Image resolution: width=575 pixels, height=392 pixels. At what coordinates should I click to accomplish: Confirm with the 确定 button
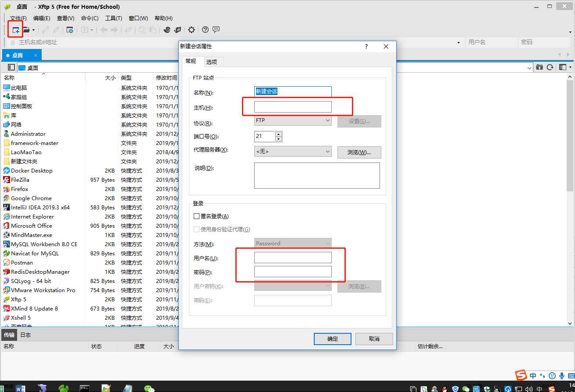[333, 339]
